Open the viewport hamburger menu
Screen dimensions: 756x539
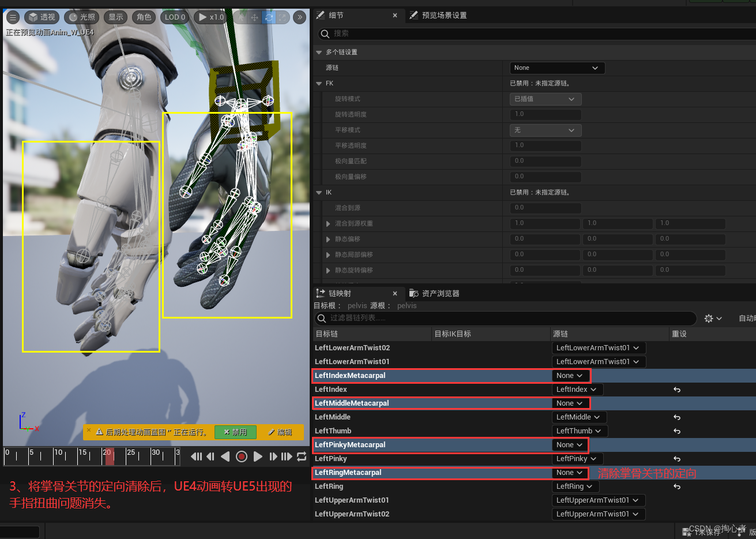[13, 17]
